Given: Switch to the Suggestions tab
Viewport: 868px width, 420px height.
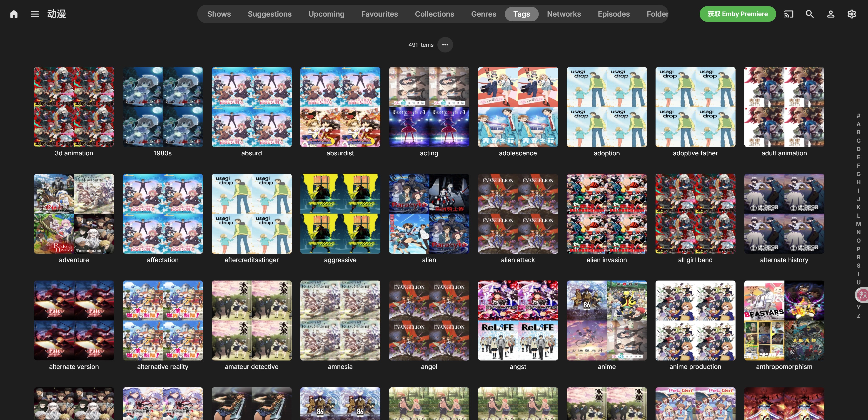Looking at the screenshot, I should coord(269,14).
